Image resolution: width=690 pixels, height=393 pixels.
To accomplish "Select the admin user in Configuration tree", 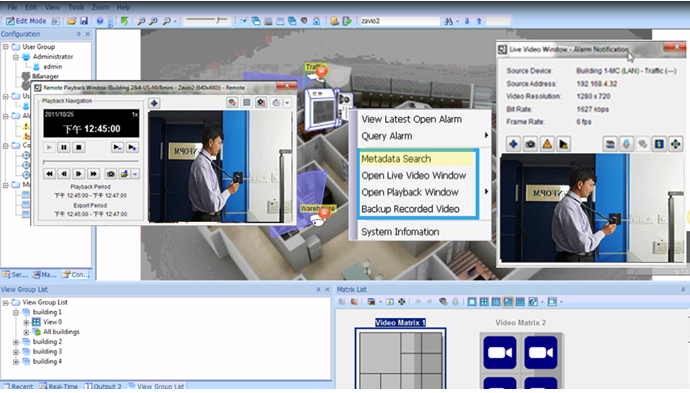I will click(52, 66).
